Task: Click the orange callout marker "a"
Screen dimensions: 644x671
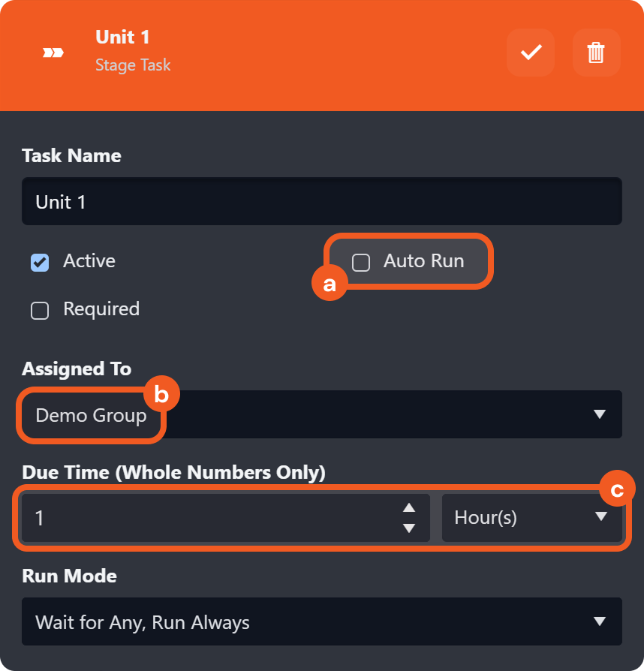Action: (x=328, y=284)
